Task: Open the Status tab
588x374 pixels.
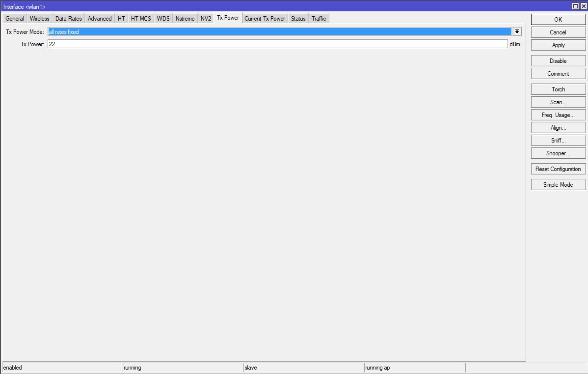Action: [298, 19]
